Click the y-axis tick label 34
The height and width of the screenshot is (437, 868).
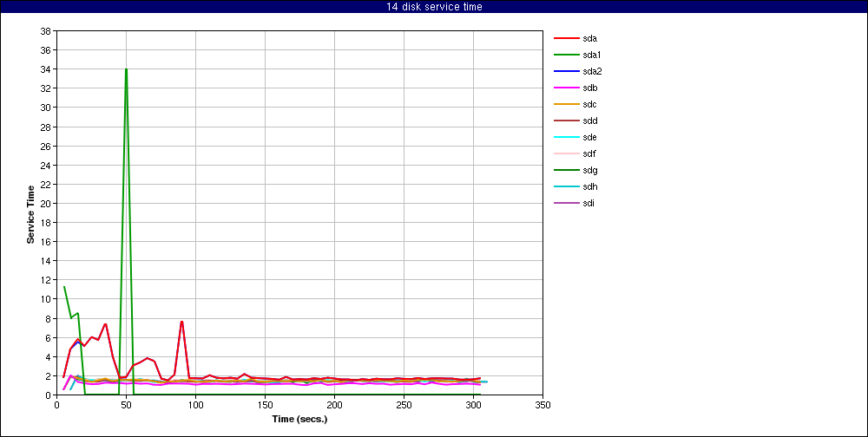click(x=46, y=69)
